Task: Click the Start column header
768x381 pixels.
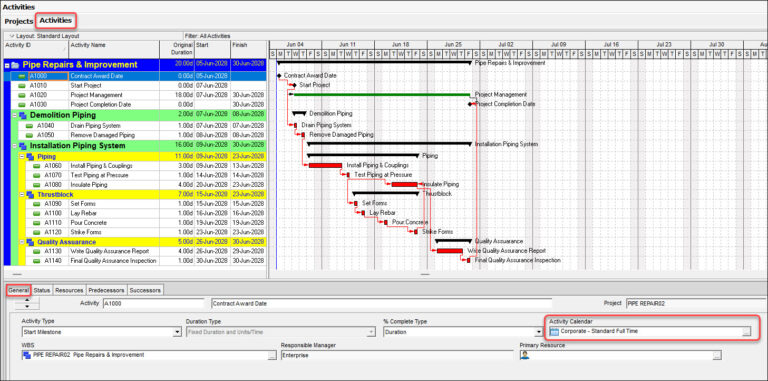Action: click(212, 49)
